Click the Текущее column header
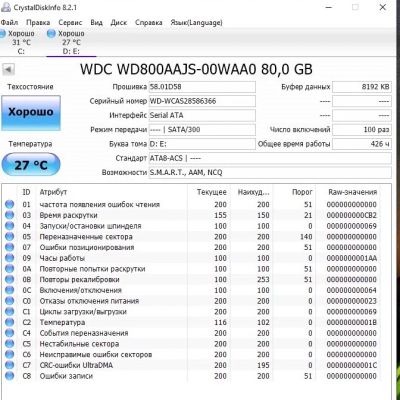 212,192
